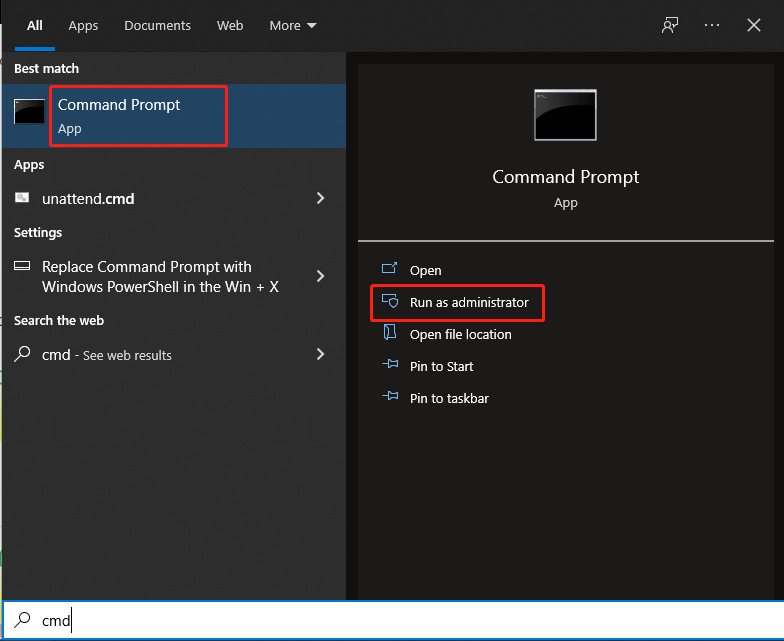Click the feedback person icon

(670, 25)
